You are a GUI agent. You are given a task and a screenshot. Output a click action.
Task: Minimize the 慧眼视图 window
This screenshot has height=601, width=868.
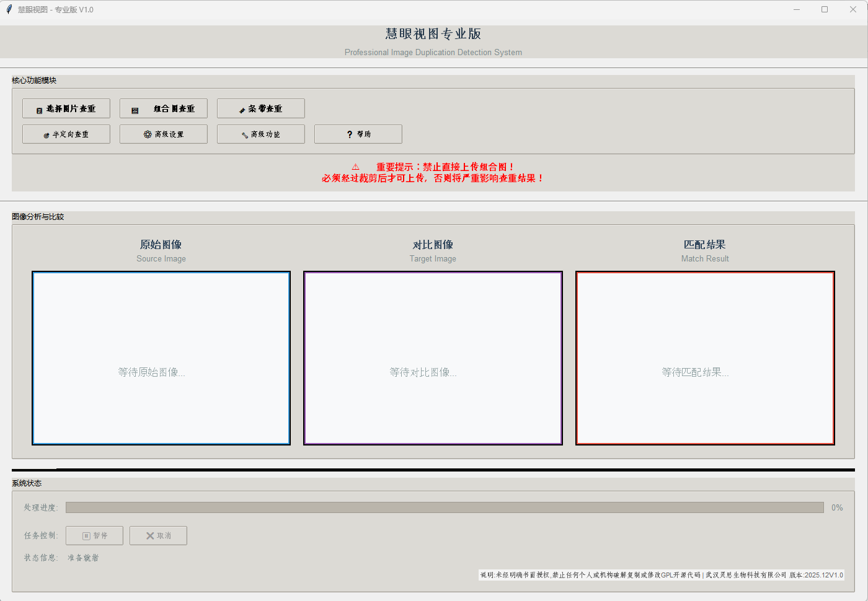coord(797,9)
